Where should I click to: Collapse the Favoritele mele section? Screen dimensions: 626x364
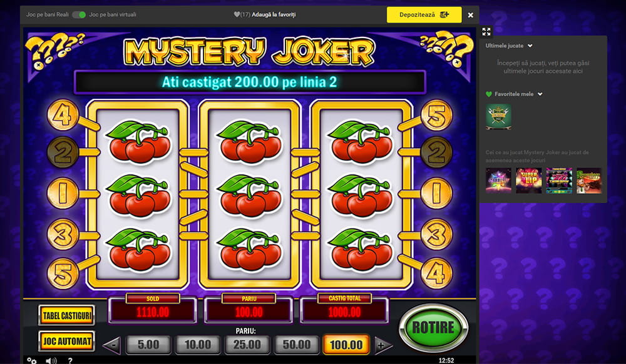[540, 94]
